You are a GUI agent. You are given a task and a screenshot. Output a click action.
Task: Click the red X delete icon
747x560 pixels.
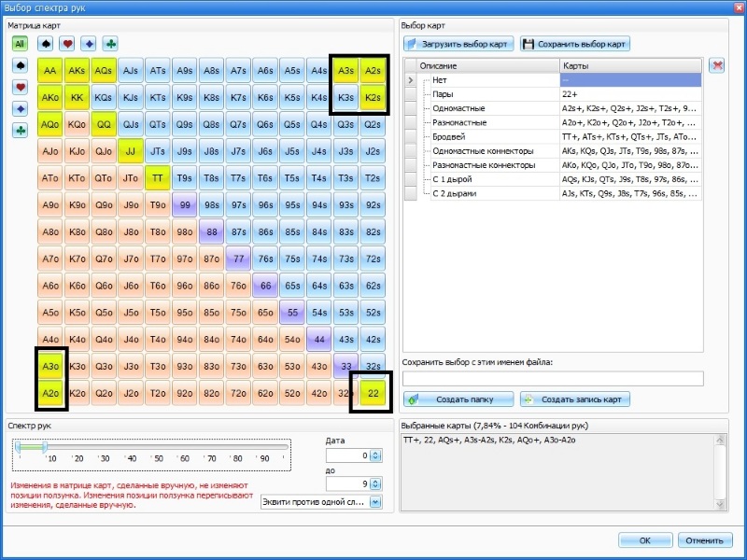(717, 65)
